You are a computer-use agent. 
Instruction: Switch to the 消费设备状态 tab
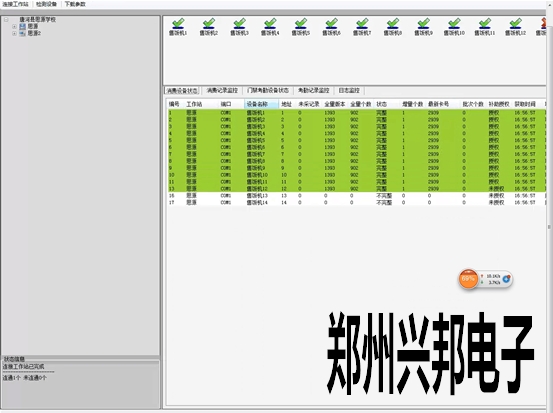point(182,91)
